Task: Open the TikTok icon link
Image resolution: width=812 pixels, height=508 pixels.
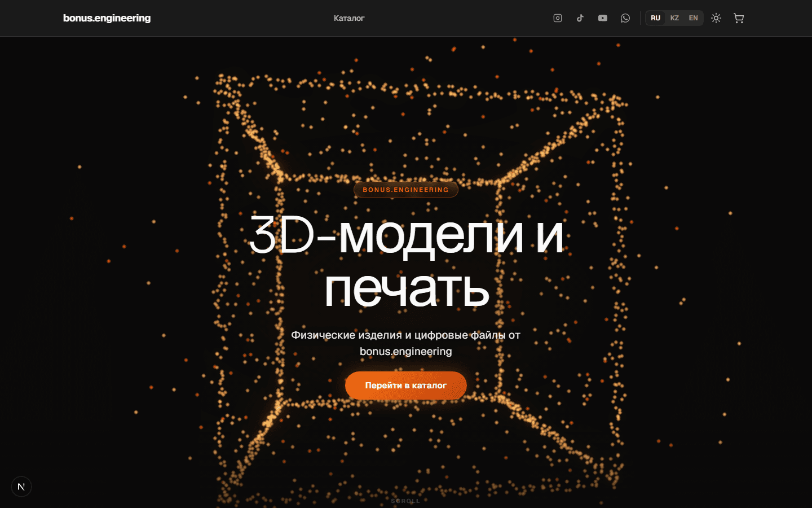Action: 580,18
